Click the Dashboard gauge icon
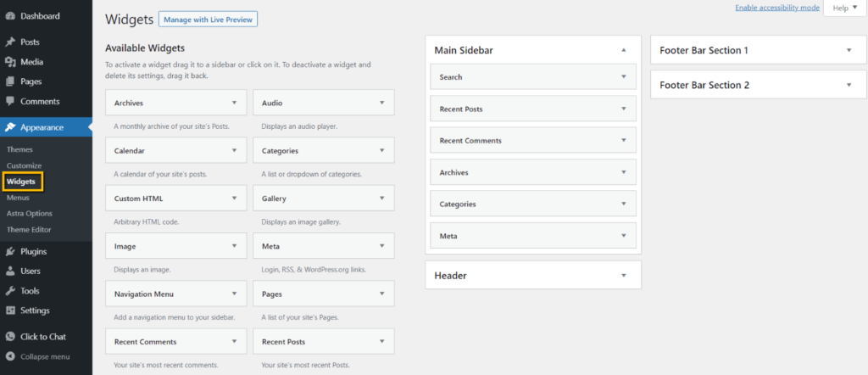This screenshot has width=868, height=375. pos(10,16)
